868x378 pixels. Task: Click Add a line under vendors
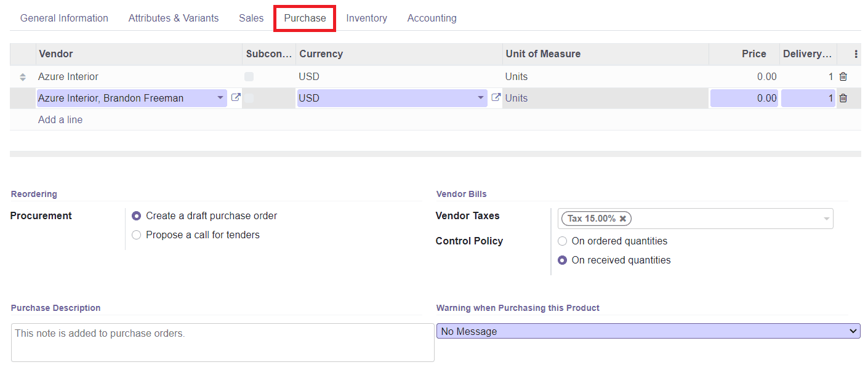[60, 119]
